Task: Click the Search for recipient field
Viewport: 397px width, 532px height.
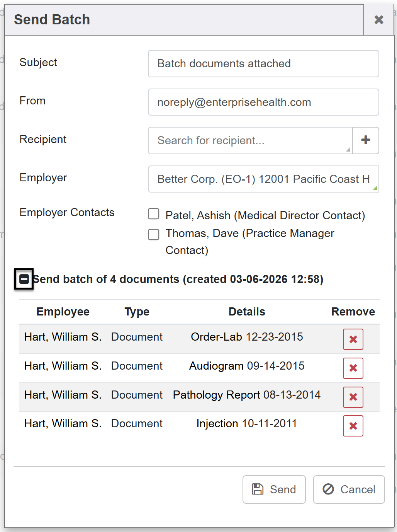Action: click(250, 140)
